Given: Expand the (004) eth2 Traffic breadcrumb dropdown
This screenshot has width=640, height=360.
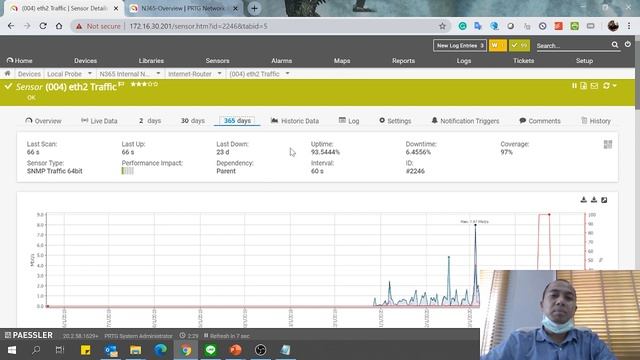Looking at the screenshot, I should point(287,73).
